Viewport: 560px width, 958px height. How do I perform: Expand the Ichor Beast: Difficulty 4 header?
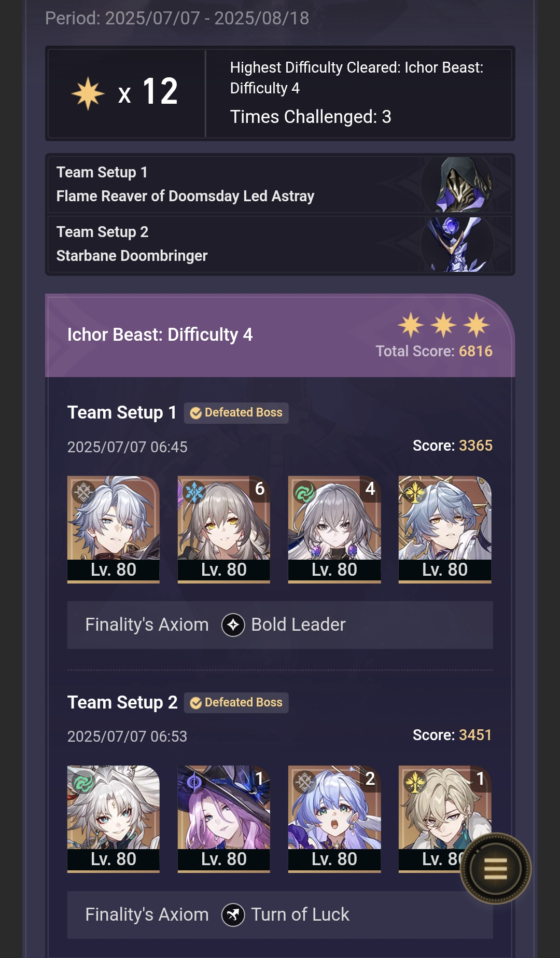coord(280,336)
